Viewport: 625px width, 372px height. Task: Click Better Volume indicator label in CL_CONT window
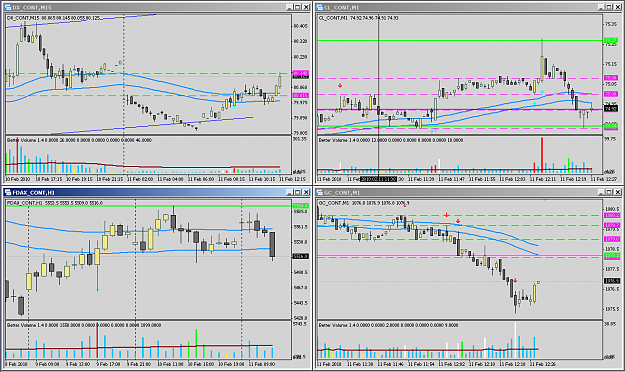click(391, 140)
